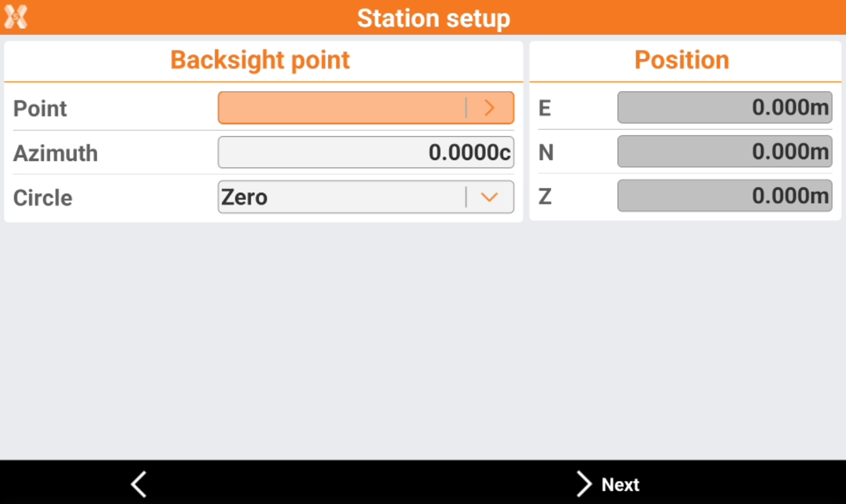The width and height of the screenshot is (846, 504).
Task: Click the E label in Position panel
Action: 545,108
